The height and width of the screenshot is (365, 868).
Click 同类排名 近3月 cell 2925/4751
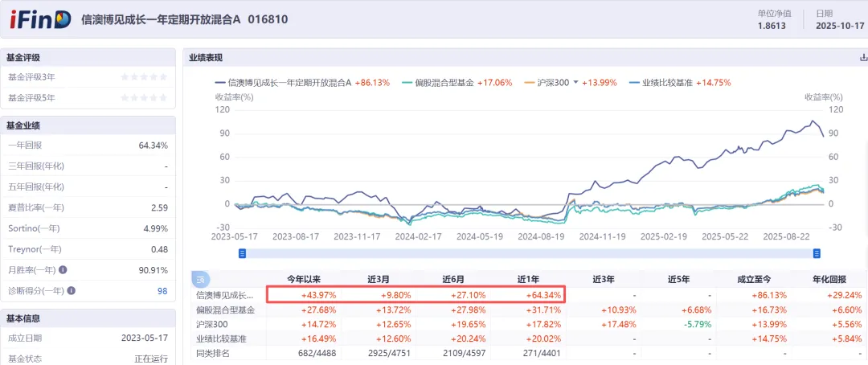point(391,353)
